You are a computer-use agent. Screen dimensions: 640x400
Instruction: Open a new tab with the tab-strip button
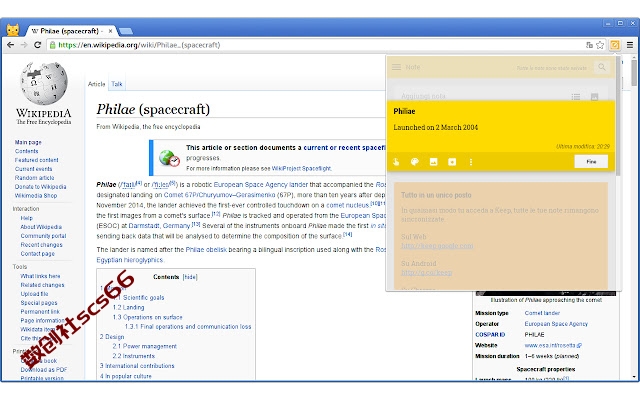coord(125,31)
